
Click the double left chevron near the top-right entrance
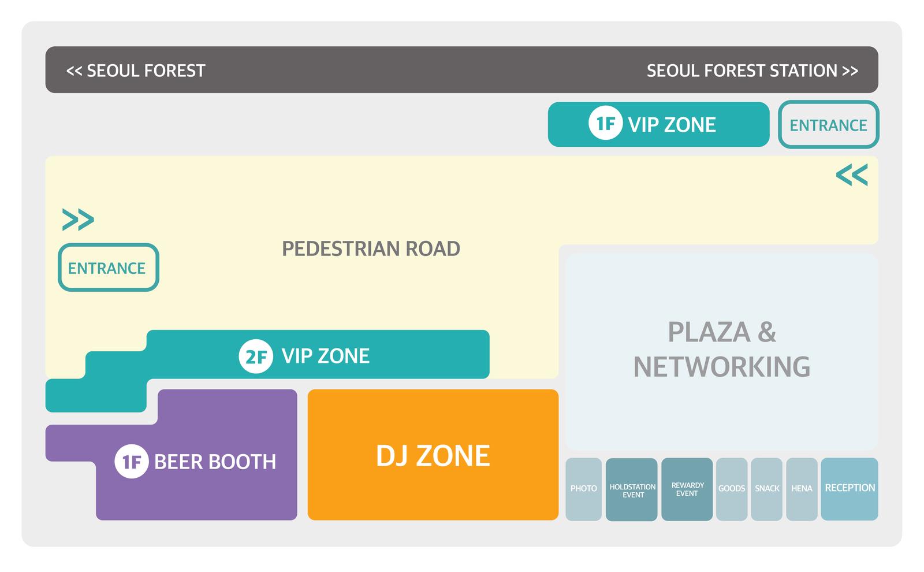click(x=852, y=174)
